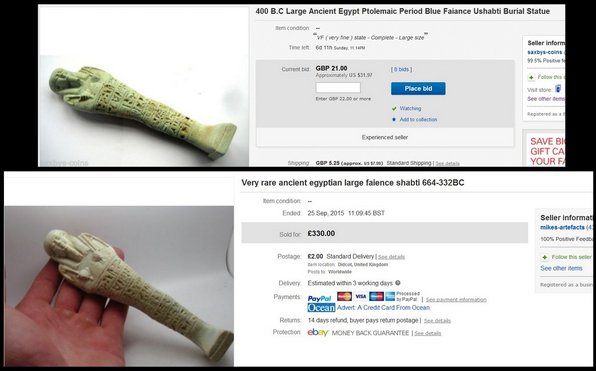
Task: Toggle the Watching checkmark on the listing
Action: (394, 109)
